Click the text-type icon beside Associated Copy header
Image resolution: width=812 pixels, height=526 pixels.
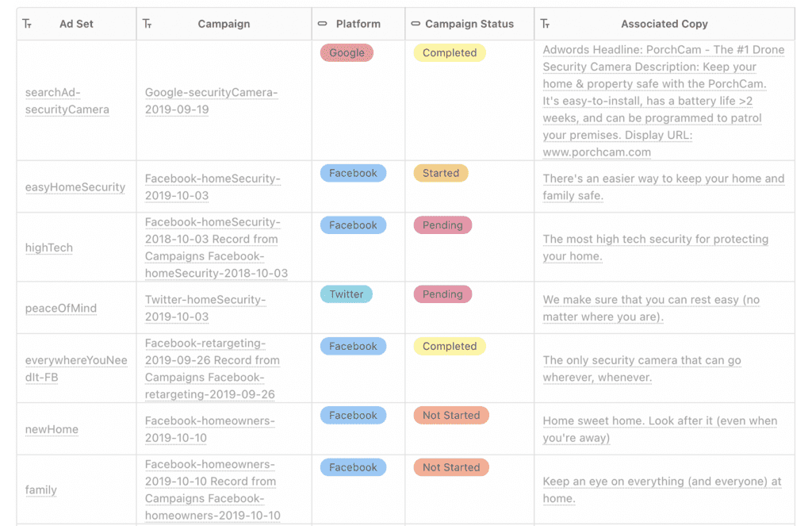click(545, 25)
